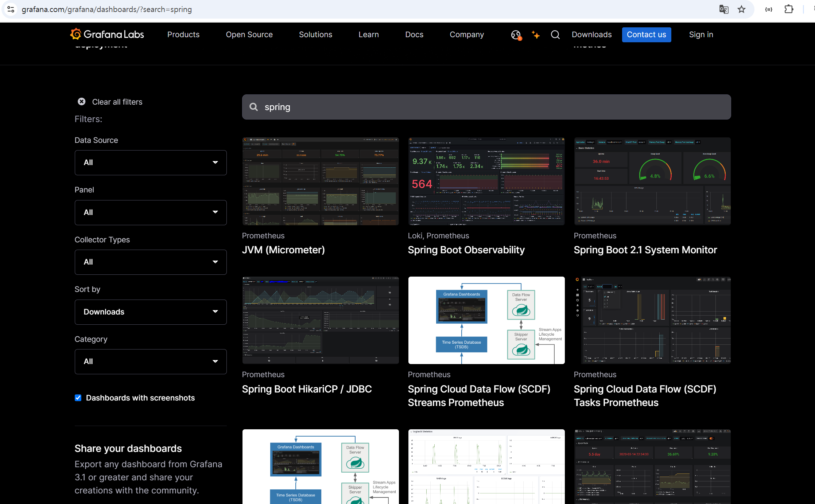This screenshot has width=815, height=504.
Task: Click the Clear all filters X icon
Action: pyautogui.click(x=82, y=102)
